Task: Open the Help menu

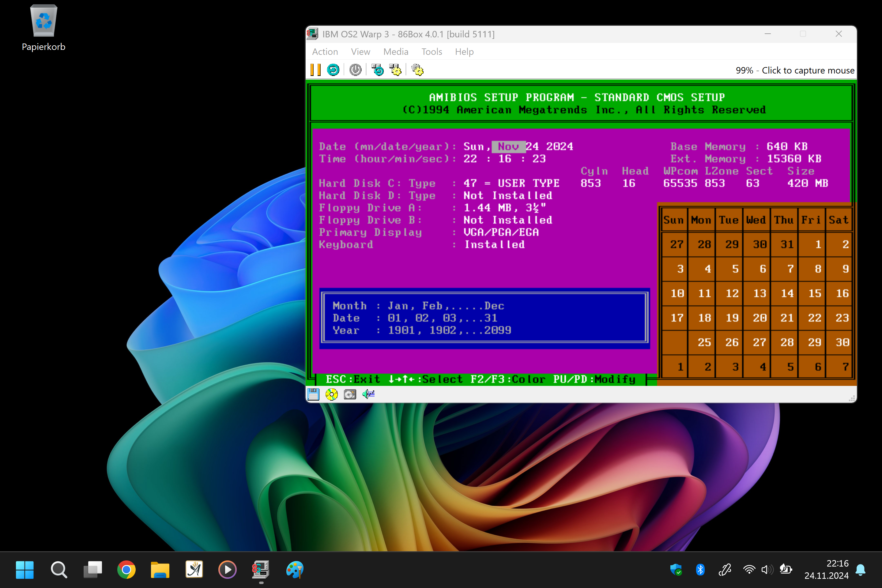Action: click(x=464, y=52)
